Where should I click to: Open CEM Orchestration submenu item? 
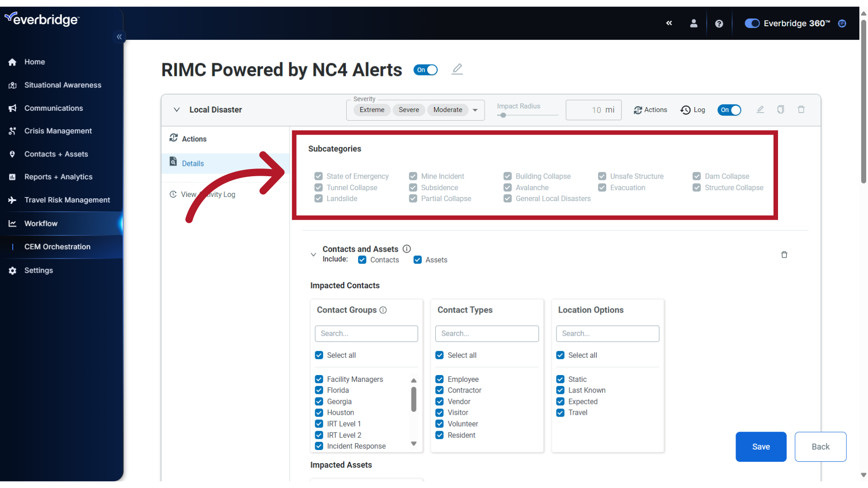tap(57, 247)
